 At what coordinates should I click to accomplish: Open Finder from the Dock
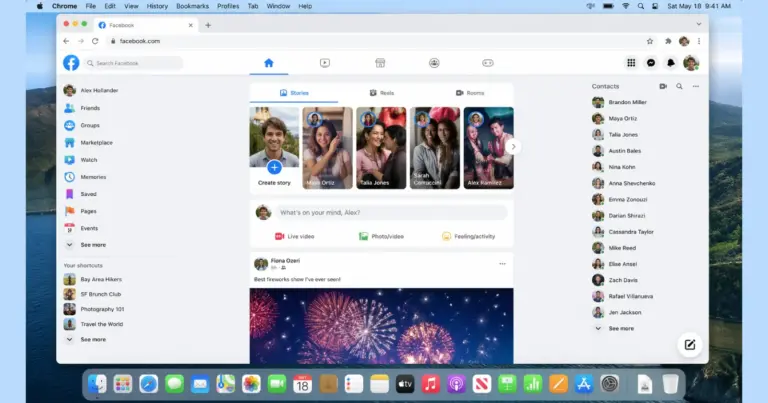(x=97, y=384)
